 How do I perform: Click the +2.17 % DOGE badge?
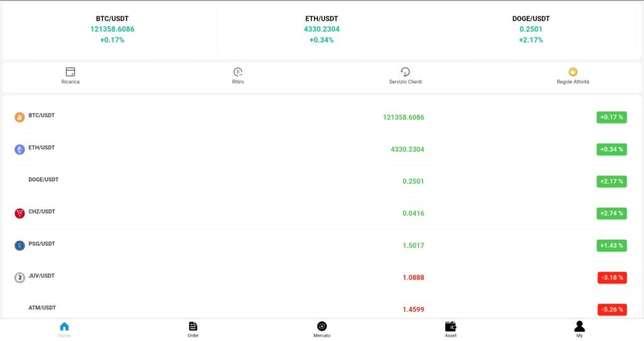[611, 181]
